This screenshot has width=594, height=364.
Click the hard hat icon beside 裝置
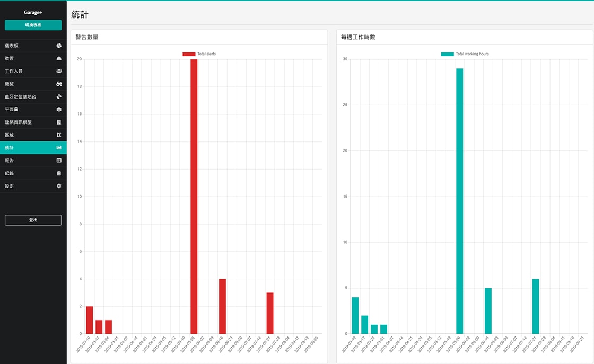(x=59, y=58)
